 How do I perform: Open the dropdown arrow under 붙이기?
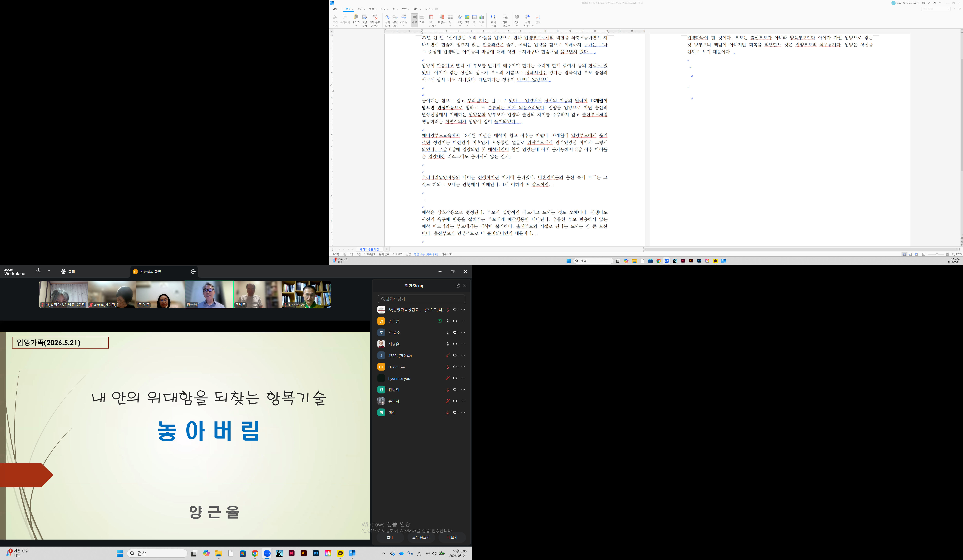click(x=356, y=26)
